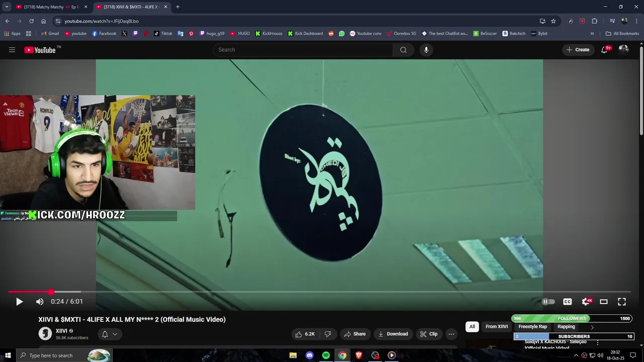
Task: Share the video
Action: coord(355,334)
